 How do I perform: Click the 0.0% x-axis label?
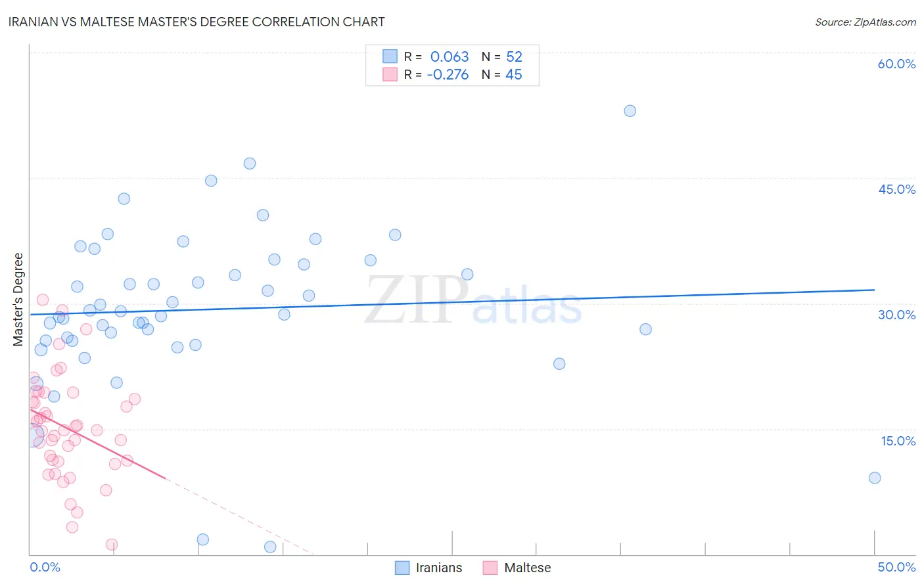point(45,567)
